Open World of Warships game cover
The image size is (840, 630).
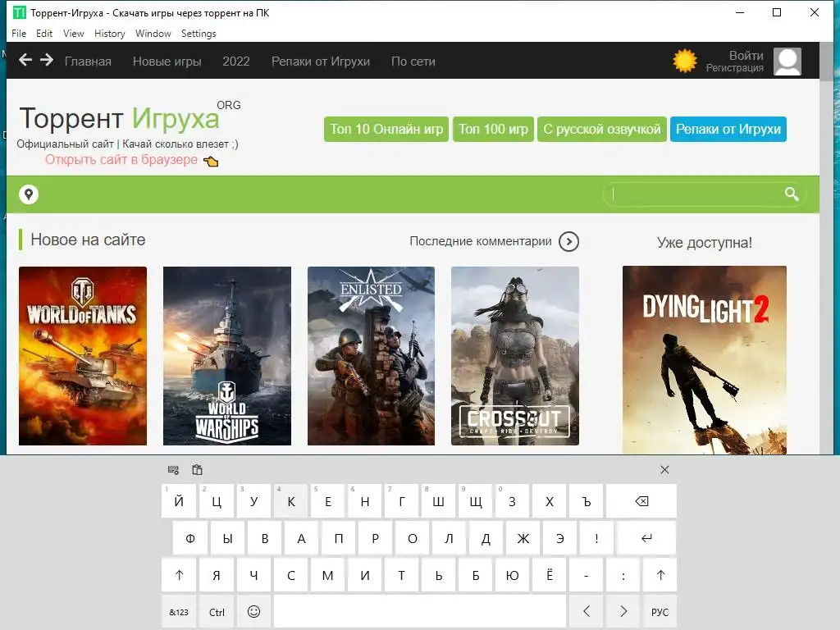pyautogui.click(x=227, y=356)
